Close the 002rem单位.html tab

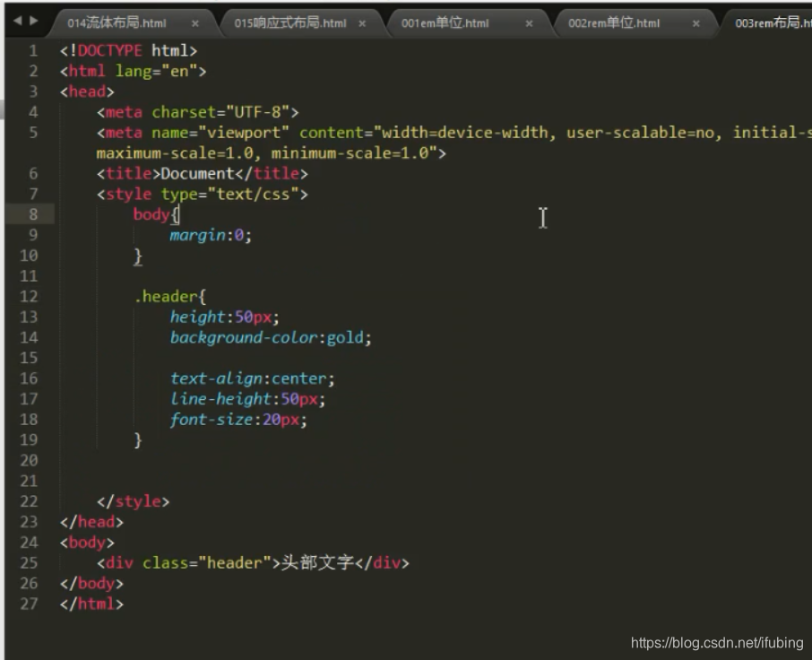[696, 23]
